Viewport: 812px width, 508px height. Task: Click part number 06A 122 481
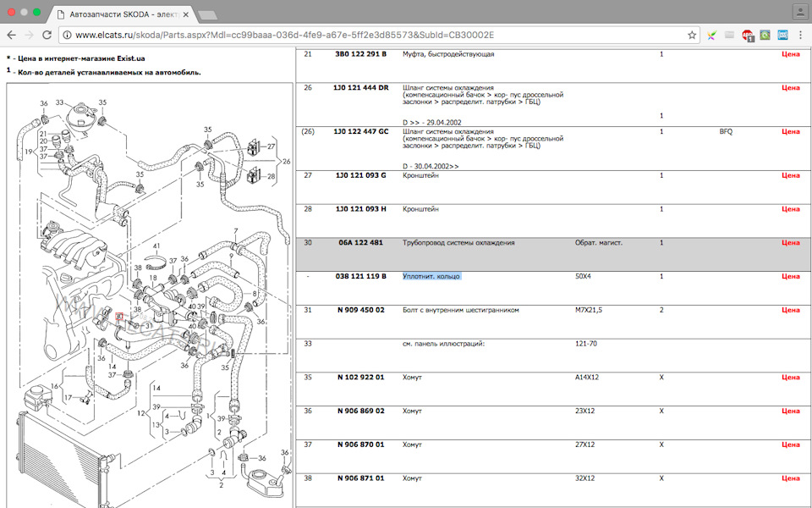point(361,243)
